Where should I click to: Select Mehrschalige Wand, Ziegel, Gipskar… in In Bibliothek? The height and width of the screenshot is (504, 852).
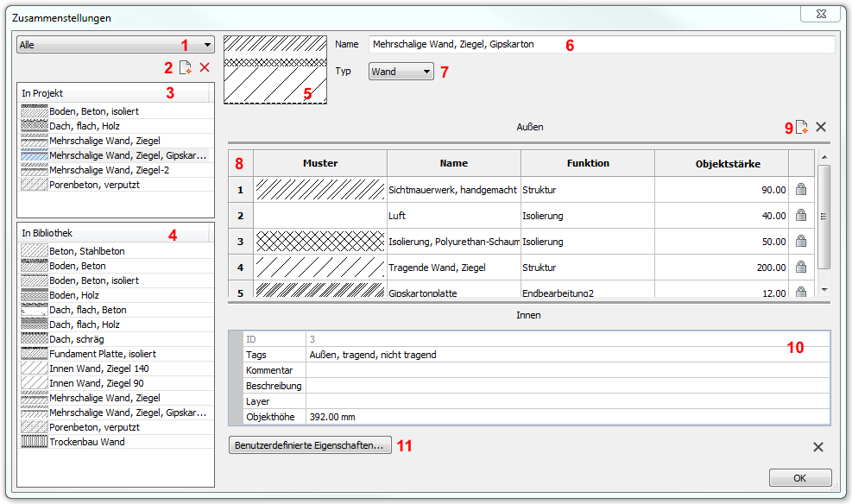(116, 413)
